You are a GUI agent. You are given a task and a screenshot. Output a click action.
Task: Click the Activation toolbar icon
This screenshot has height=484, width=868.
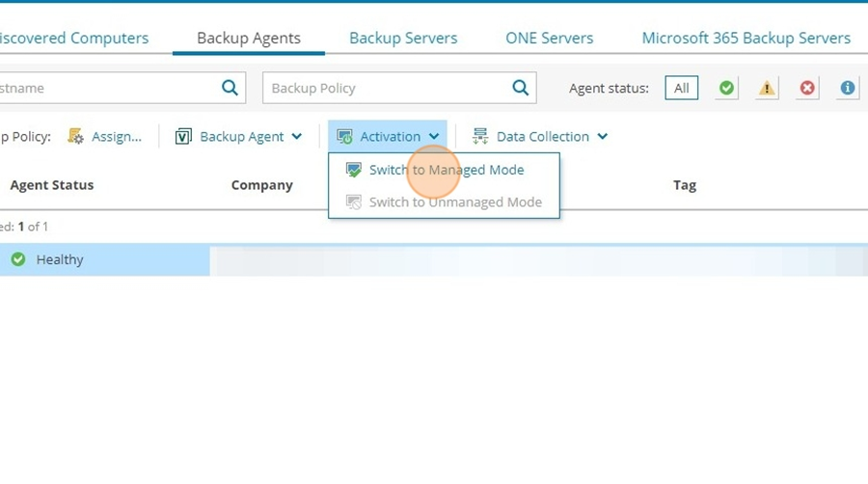tap(344, 137)
